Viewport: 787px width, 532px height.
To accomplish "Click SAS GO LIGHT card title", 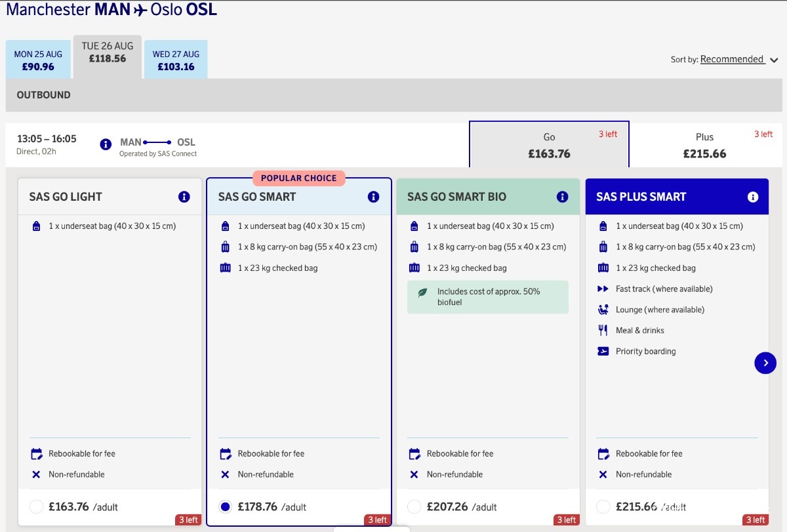I will 66,197.
